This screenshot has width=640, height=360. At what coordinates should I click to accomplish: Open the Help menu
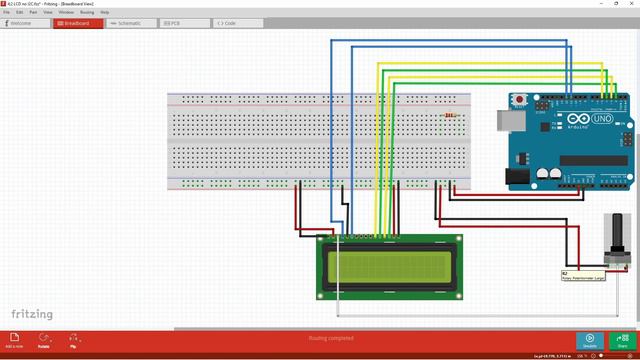tap(104, 12)
